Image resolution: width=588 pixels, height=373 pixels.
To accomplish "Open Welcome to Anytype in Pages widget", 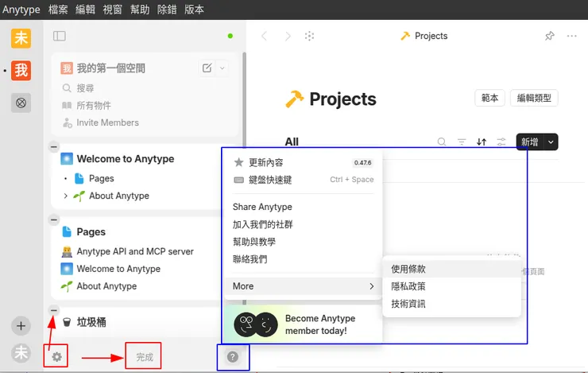I will tap(118, 269).
